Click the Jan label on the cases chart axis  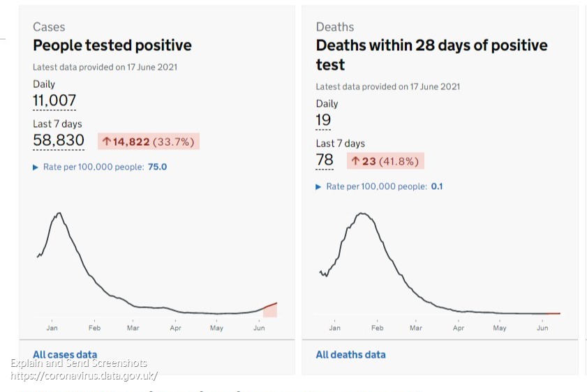(52, 327)
